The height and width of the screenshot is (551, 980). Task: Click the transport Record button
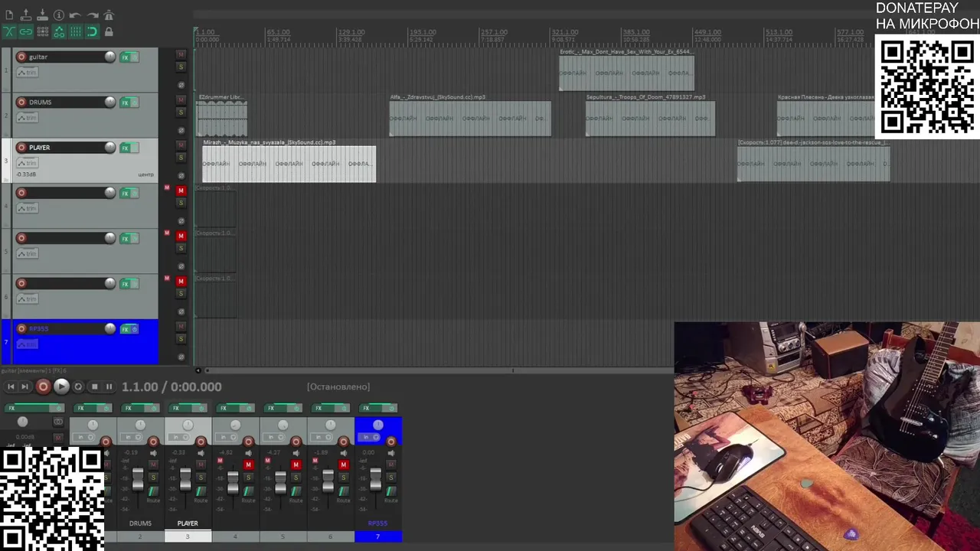click(x=43, y=386)
